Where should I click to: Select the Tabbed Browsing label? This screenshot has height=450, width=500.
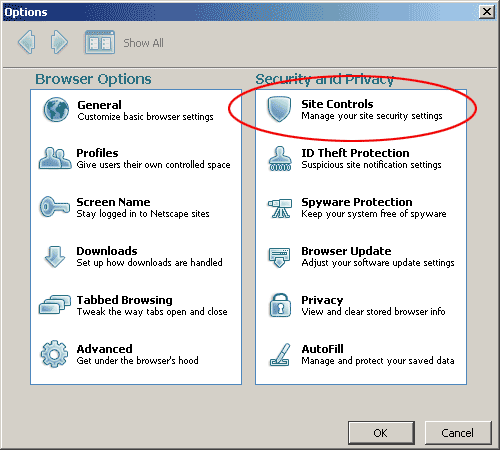coord(124,300)
